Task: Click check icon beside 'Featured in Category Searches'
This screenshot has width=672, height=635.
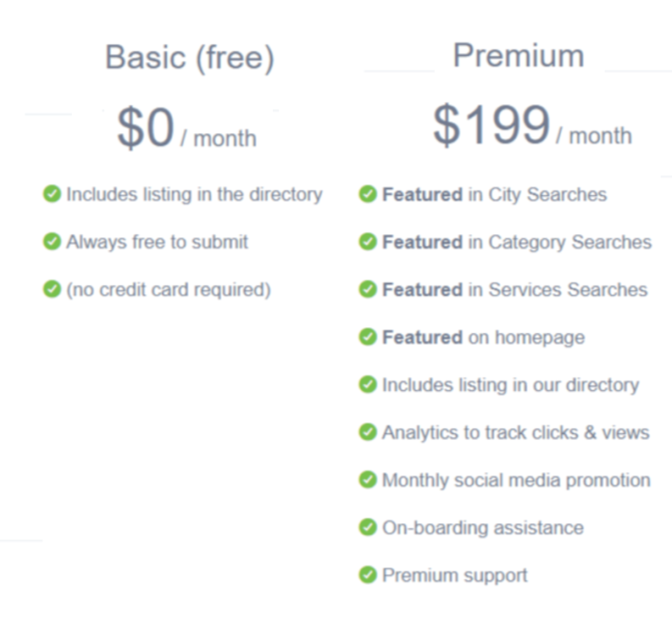Action: pos(367,242)
